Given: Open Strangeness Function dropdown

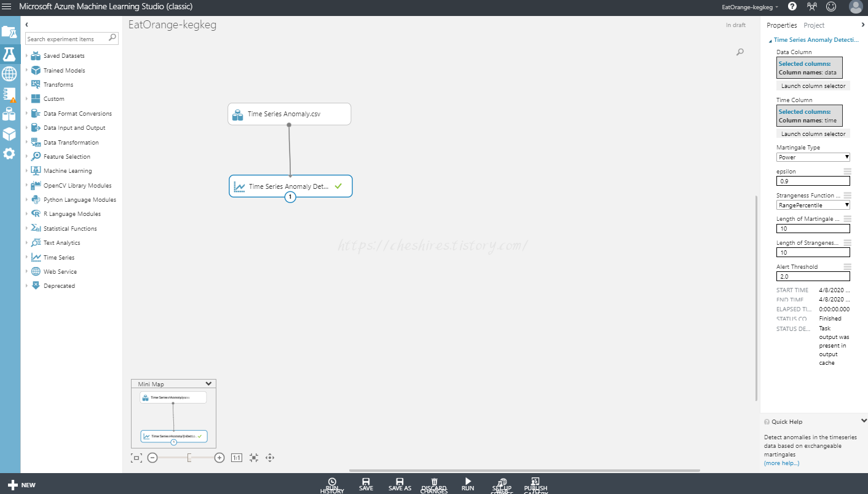Looking at the screenshot, I should 813,205.
